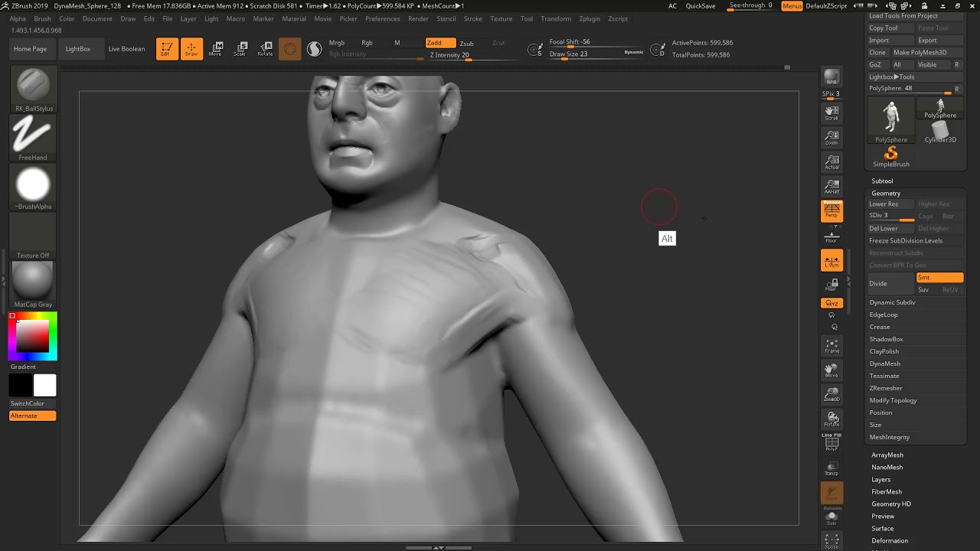Select the Cylinder3D tool thumbnail
980x551 pixels.
pos(940,132)
